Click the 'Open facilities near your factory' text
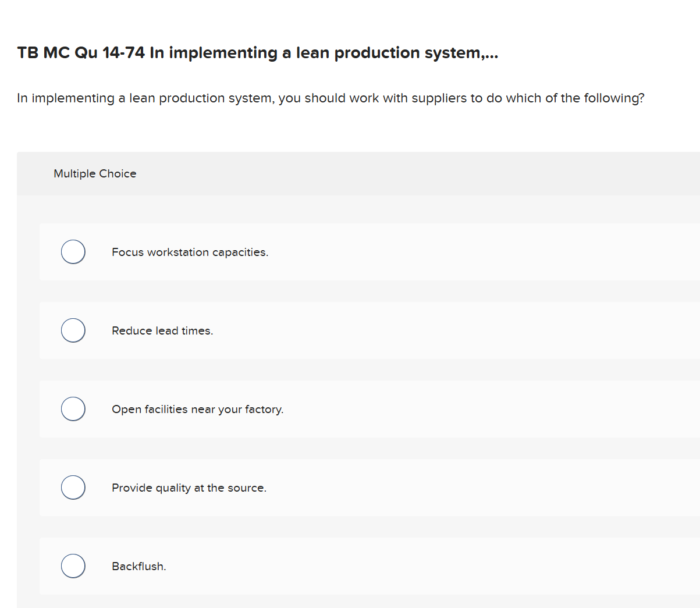Image resolution: width=700 pixels, height=608 pixels. 198,409
